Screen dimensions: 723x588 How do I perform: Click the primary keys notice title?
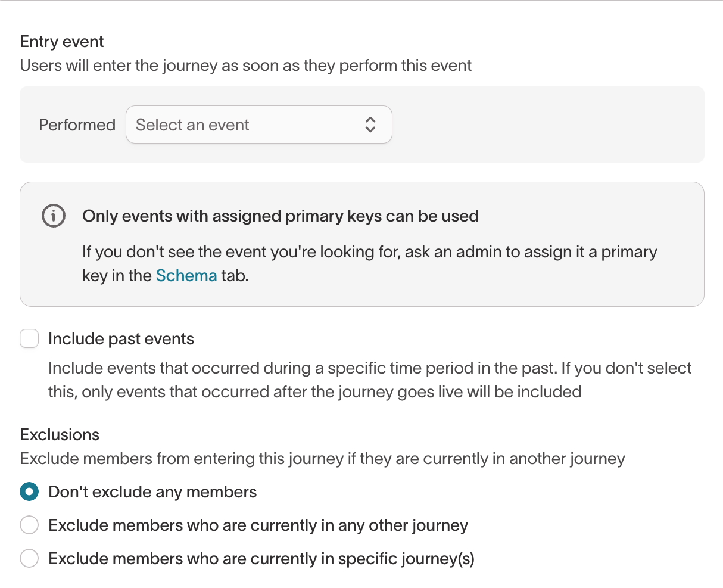pos(281,216)
